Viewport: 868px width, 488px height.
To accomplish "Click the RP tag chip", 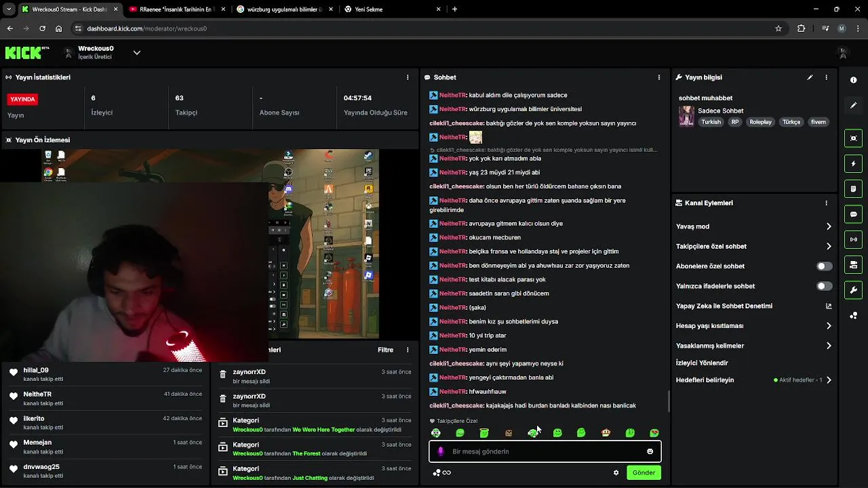I will pyautogui.click(x=735, y=122).
